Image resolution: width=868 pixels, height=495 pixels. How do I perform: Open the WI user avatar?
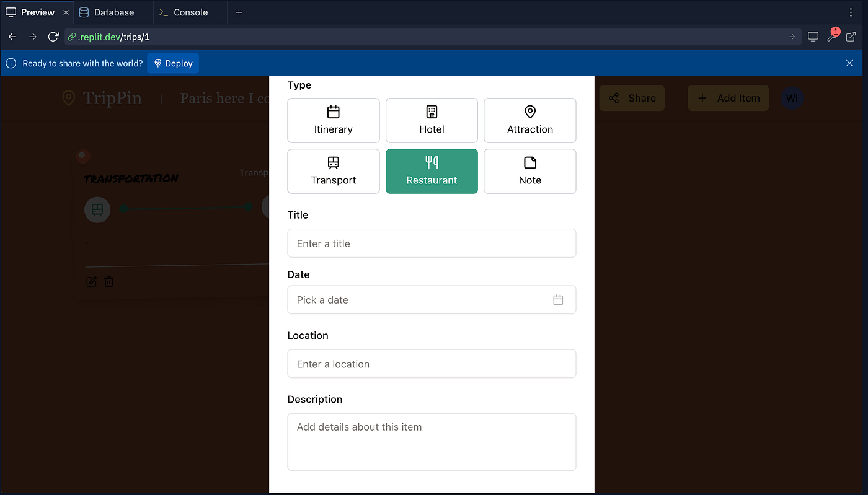click(792, 98)
